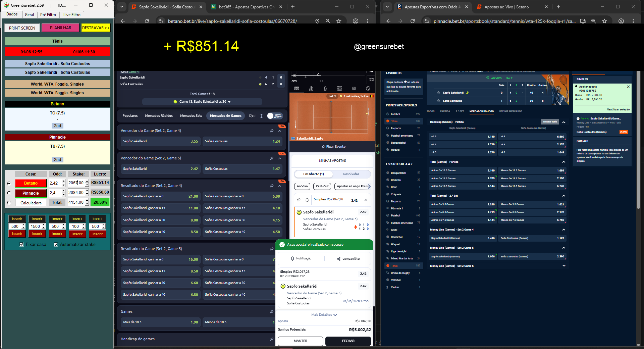Reload the Pinnacle browser page
Screen dimensions: 644x349
pyautogui.click(x=413, y=21)
